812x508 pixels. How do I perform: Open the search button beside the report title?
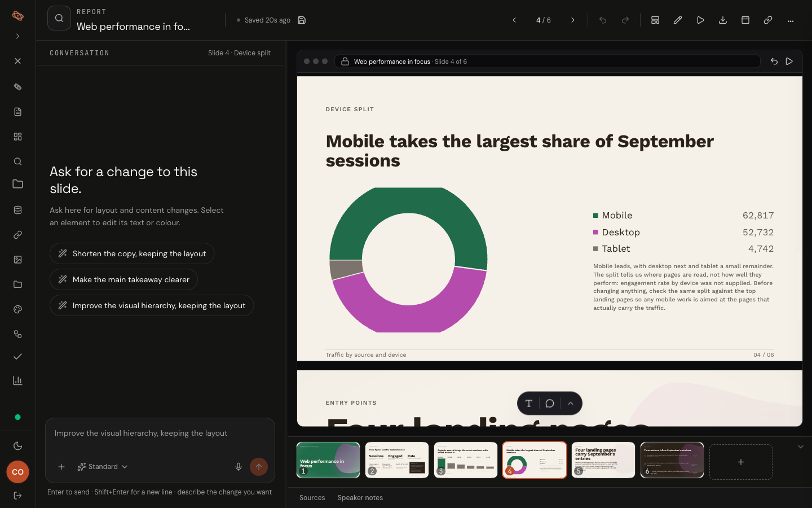[59, 18]
